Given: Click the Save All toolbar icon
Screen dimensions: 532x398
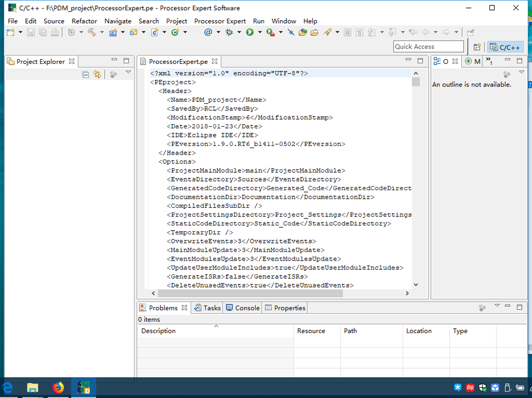Looking at the screenshot, I should [x=43, y=33].
